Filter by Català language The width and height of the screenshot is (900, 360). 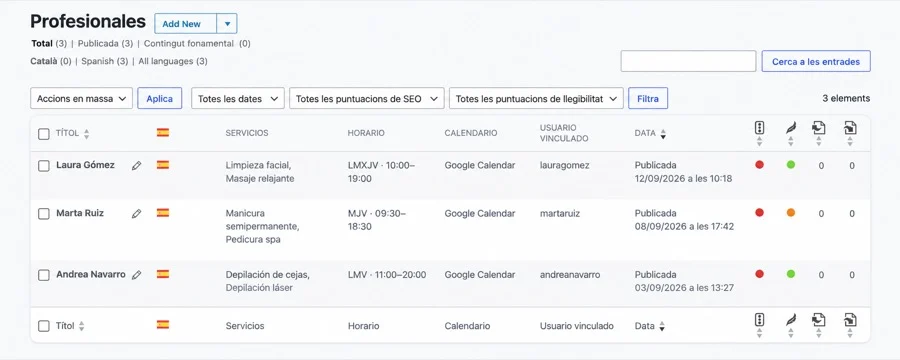click(51, 61)
